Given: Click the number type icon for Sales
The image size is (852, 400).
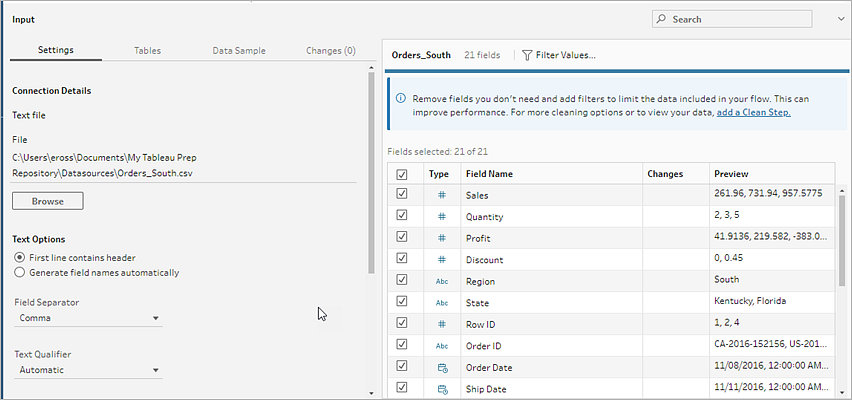Looking at the screenshot, I should point(442,195).
